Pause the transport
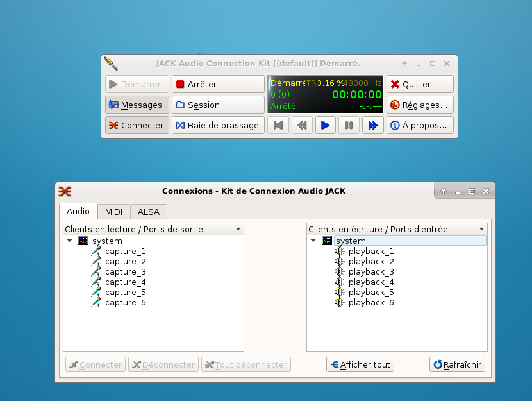Screen dimensions: 532x401 click(x=349, y=125)
